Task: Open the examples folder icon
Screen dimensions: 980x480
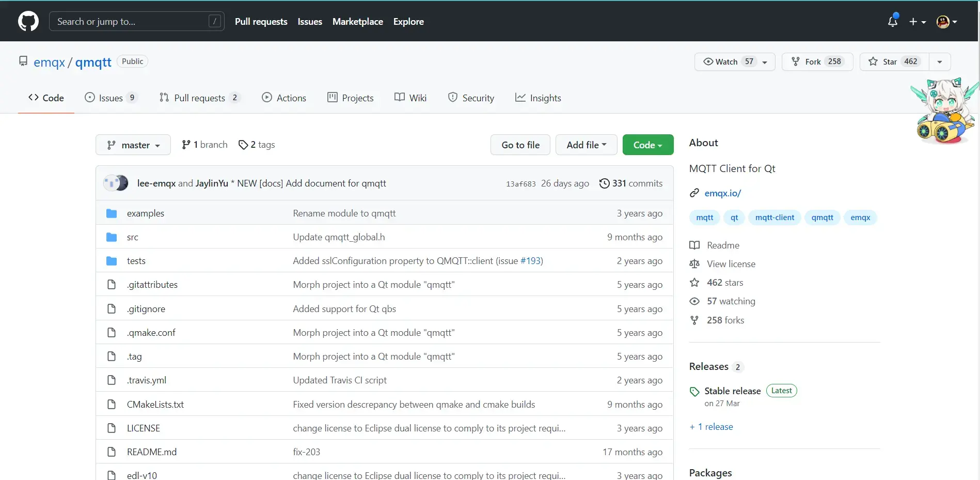Action: click(x=112, y=213)
